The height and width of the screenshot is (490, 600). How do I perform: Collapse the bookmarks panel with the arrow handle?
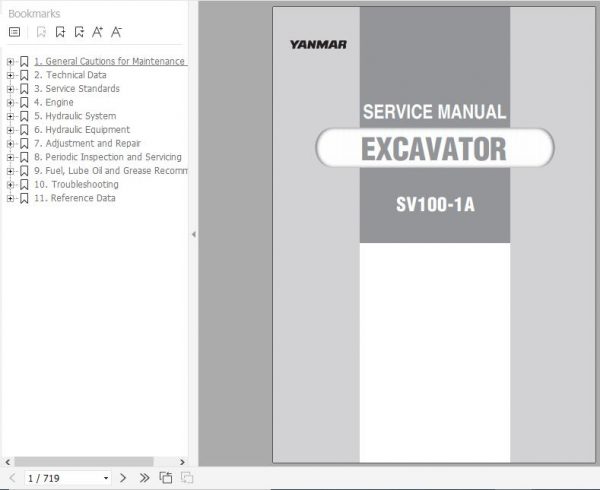tap(194, 234)
